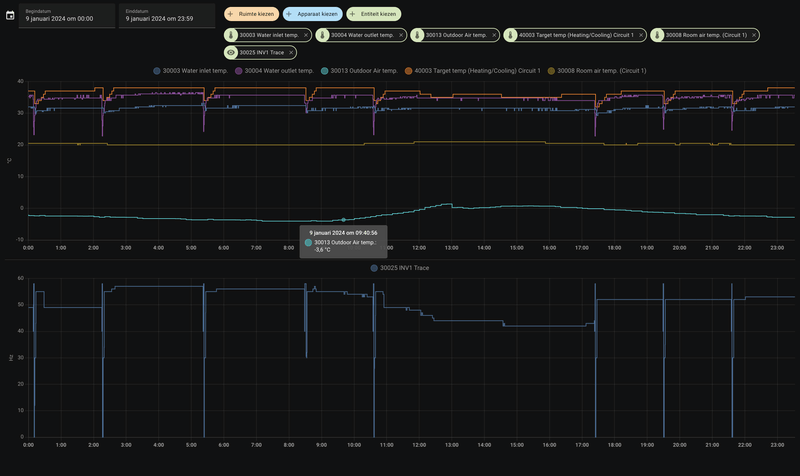Viewport: 800px width, 476px height.
Task: Remove the 30003 Water inlet temp. chip
Action: tap(306, 35)
